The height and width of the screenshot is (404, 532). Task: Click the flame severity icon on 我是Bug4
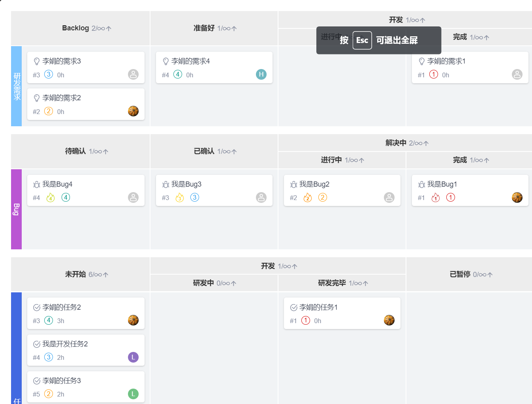(51, 198)
